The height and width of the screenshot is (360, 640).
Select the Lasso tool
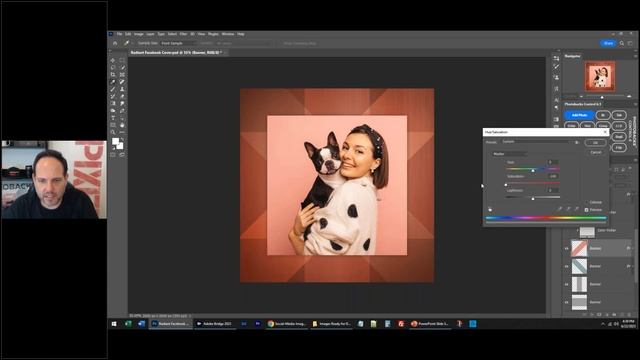pos(113,68)
